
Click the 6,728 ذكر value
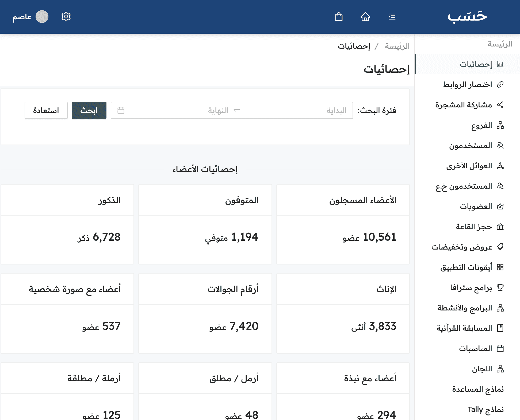click(99, 237)
